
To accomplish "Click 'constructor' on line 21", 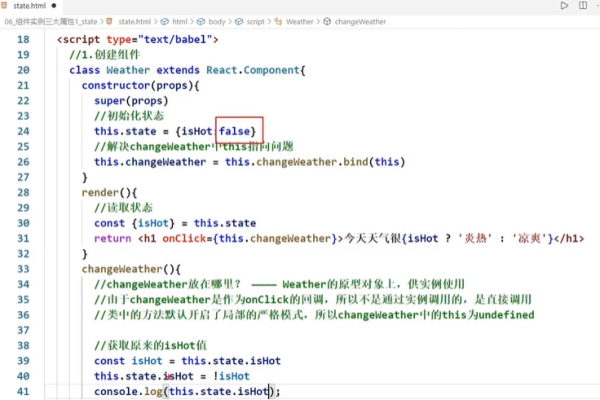I will (116, 85).
